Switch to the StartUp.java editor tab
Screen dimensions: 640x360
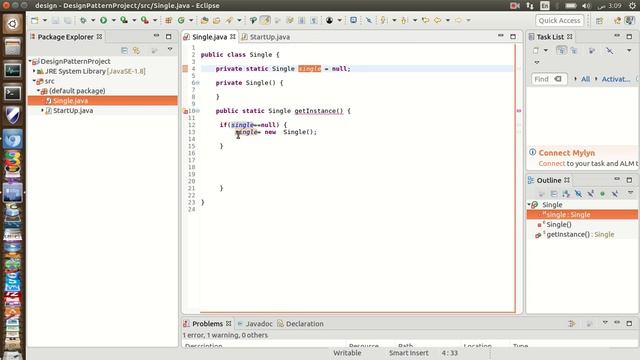[266, 37]
